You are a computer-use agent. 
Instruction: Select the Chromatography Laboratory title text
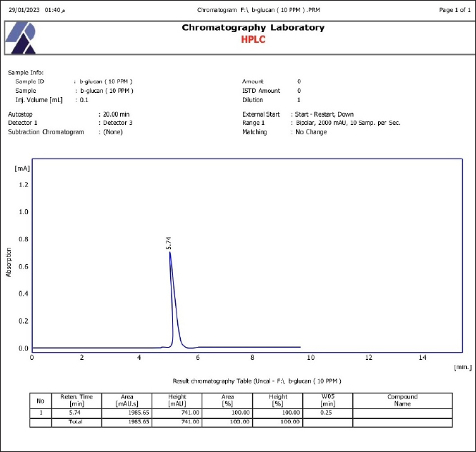[252, 28]
